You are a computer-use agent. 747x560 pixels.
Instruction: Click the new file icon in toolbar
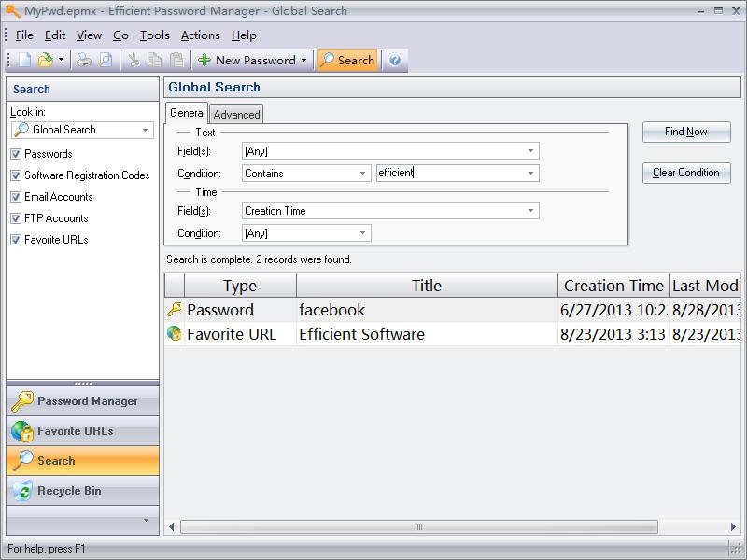[25, 61]
